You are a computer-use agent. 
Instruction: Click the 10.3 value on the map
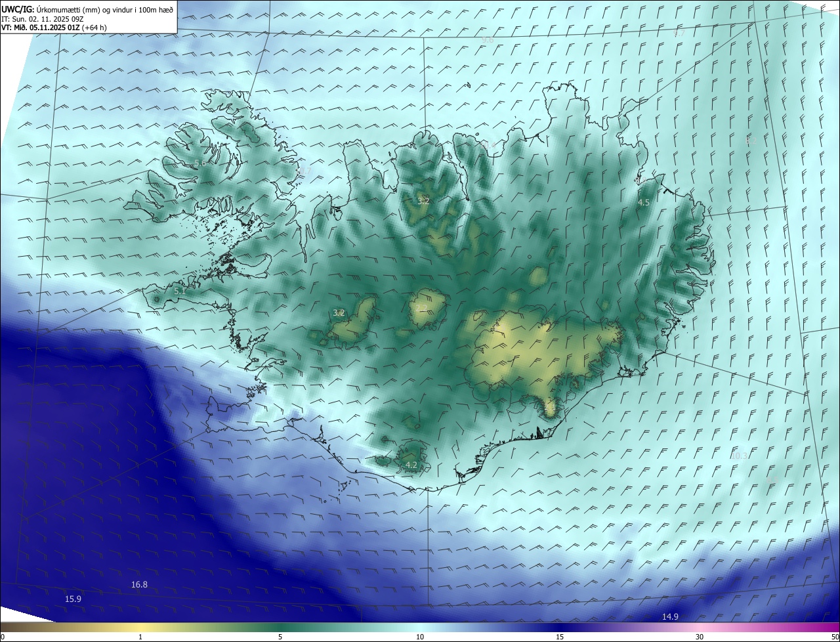(740, 456)
